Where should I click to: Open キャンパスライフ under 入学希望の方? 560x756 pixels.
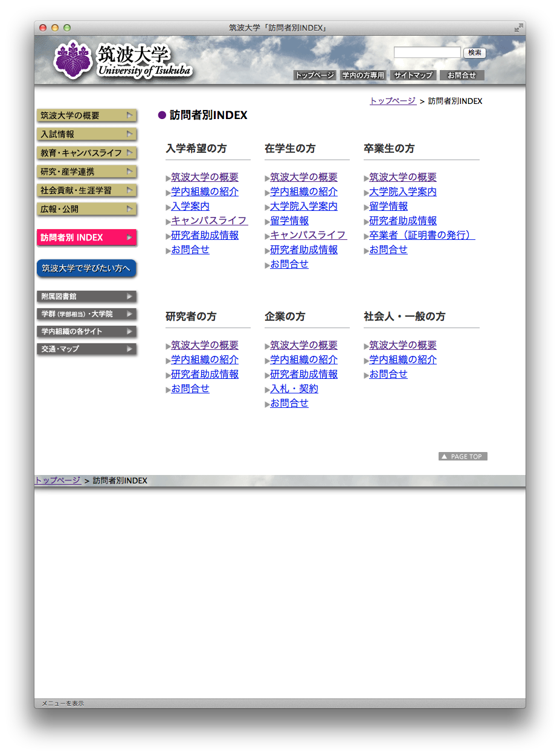[209, 221]
